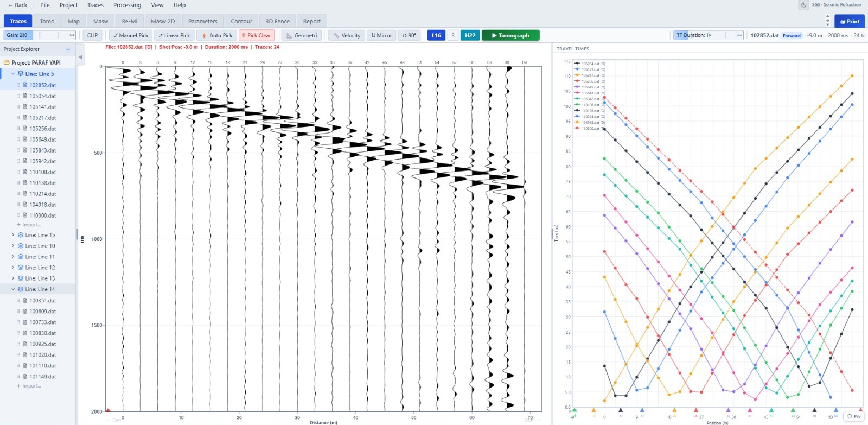Run the Auto Pick tool
Screen dimensions: 868x425
click(217, 35)
